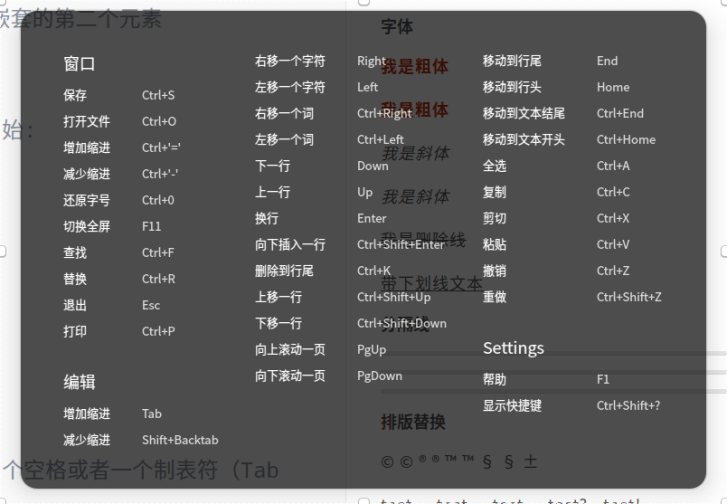Click the Ctrl+F key text

click(x=158, y=252)
